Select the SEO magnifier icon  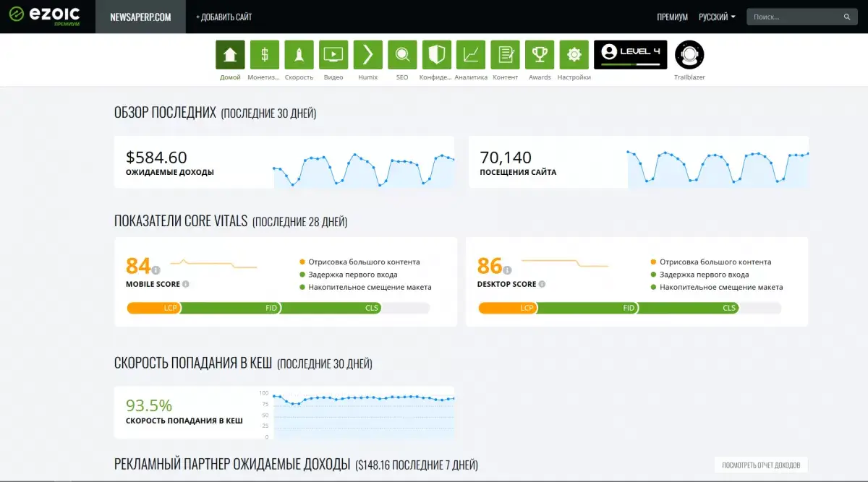point(402,55)
